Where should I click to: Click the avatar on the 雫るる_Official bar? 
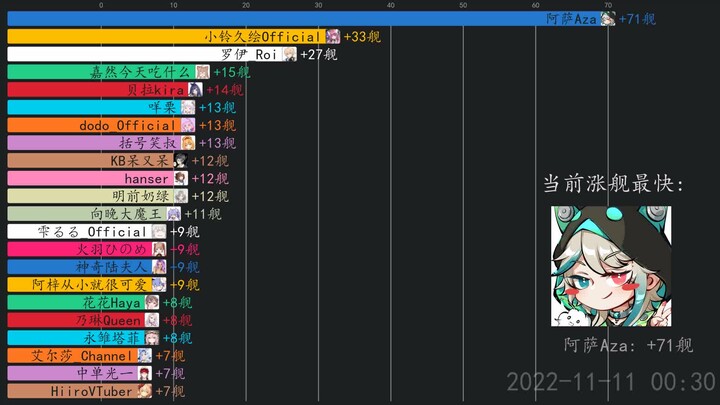tap(159, 232)
